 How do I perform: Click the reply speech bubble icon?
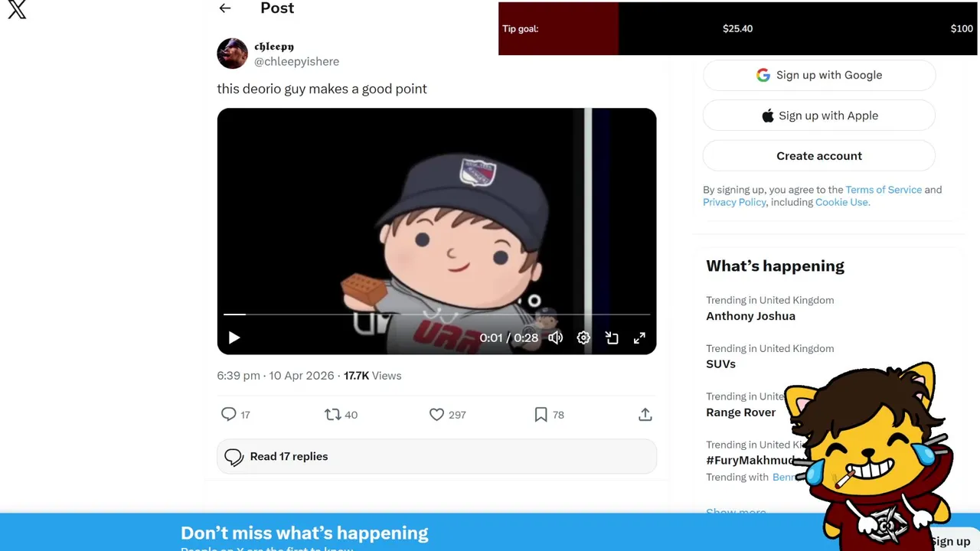click(228, 414)
